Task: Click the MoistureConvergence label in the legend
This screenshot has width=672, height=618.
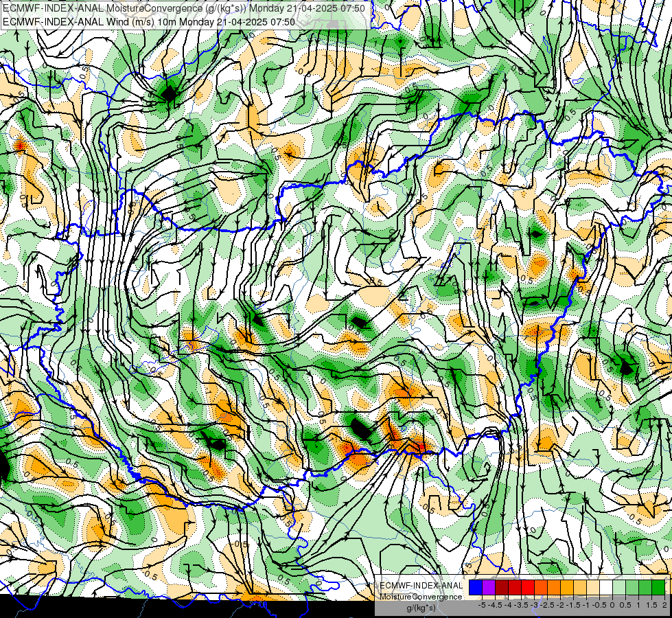Action: point(421,597)
